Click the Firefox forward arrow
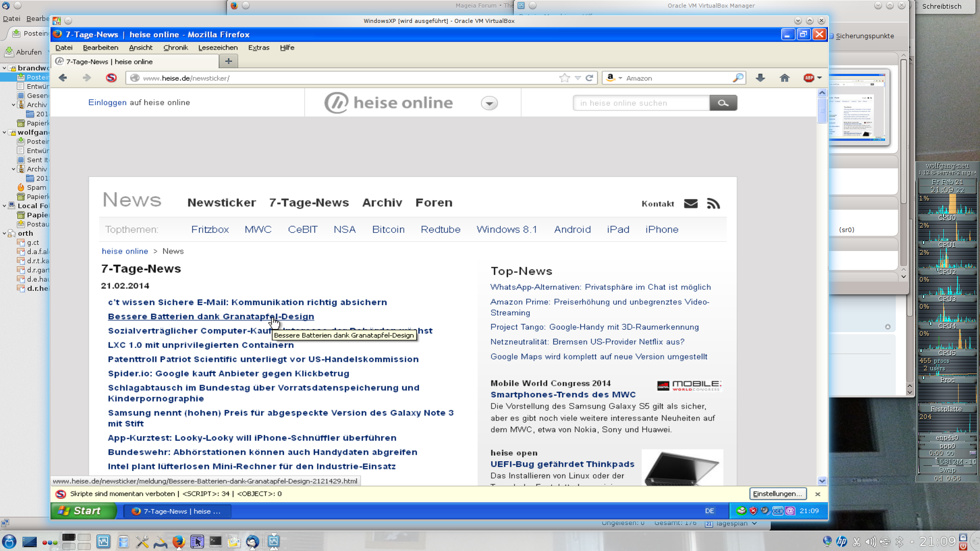 coord(87,78)
